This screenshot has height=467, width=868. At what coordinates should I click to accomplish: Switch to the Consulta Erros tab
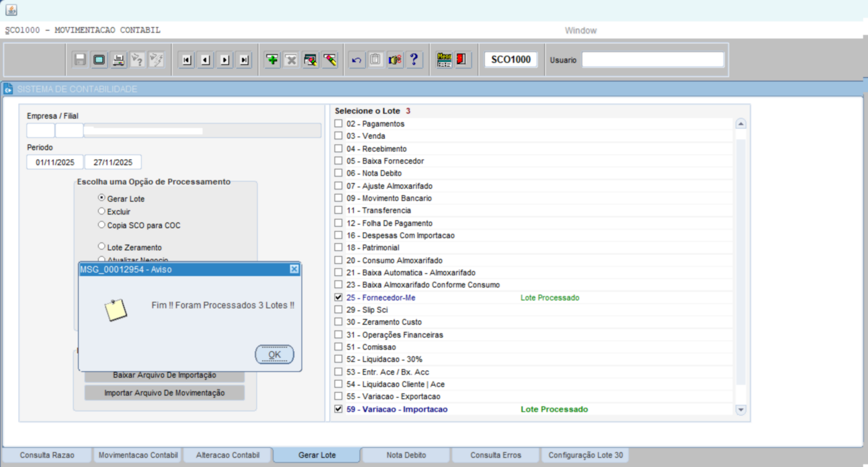coord(495,455)
